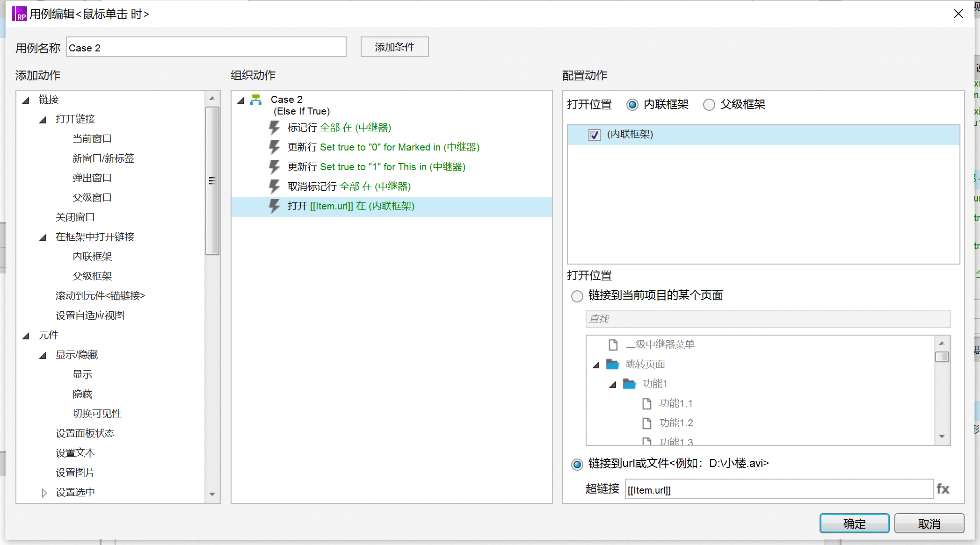
Task: Toggle the (内联框架) checkbox
Action: click(595, 135)
